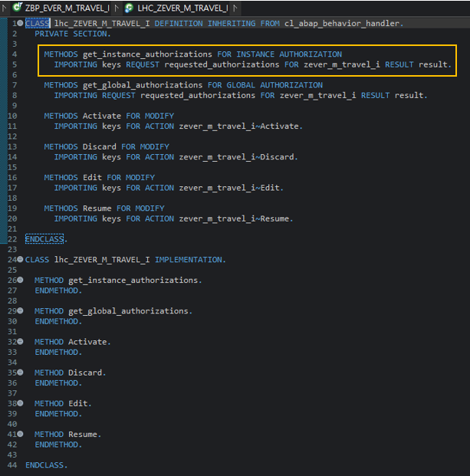This screenshot has height=476, width=470.
Task: Click INSTANCE AUTHORIZATION keywords on line 4
Action: pos(289,54)
